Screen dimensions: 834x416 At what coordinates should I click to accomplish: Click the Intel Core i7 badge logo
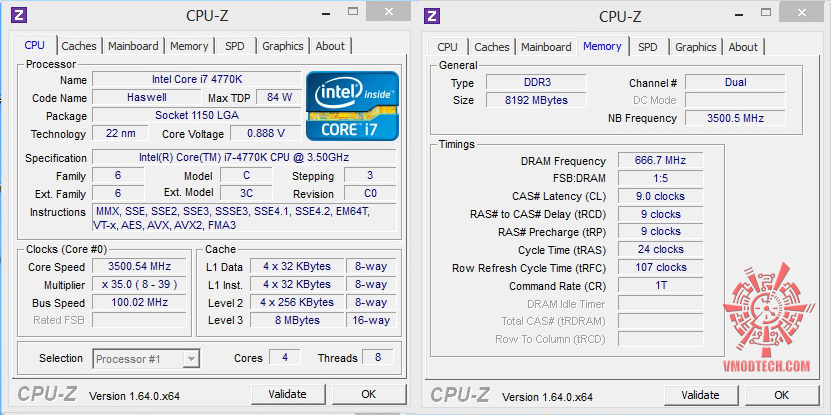(x=352, y=106)
